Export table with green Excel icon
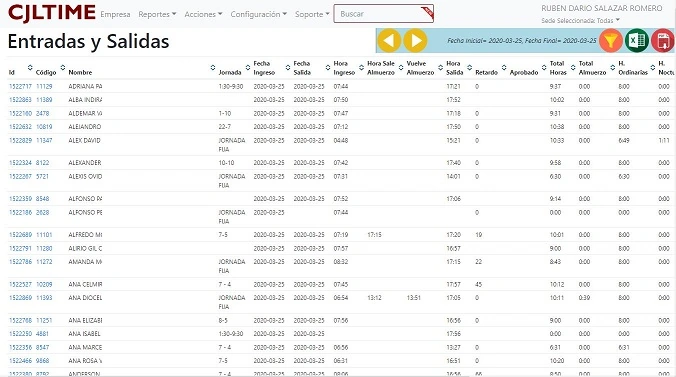The image size is (676, 377). point(637,41)
